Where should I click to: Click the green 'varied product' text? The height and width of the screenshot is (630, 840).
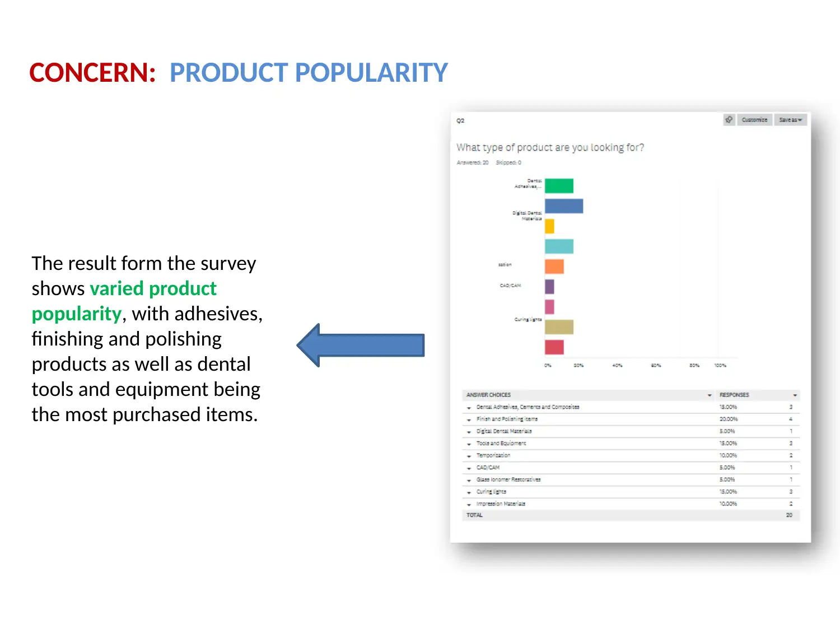[153, 288]
